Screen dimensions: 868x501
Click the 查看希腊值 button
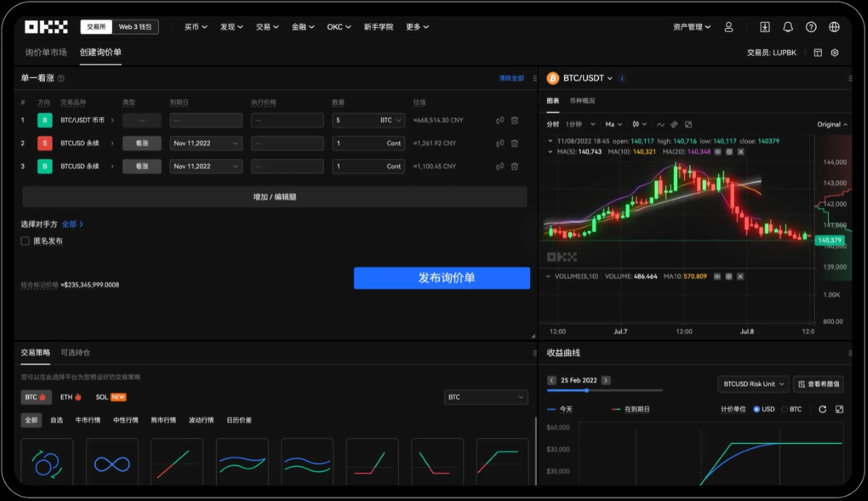point(819,384)
